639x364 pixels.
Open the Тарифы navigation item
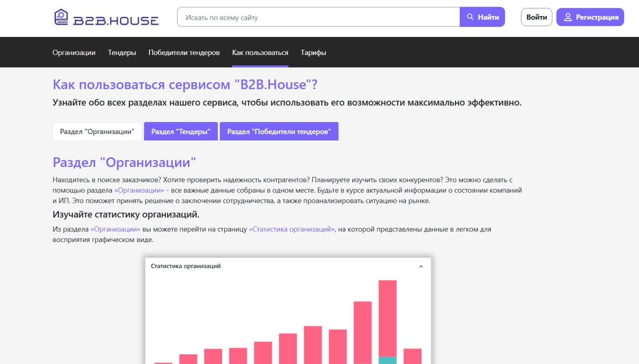click(x=313, y=52)
